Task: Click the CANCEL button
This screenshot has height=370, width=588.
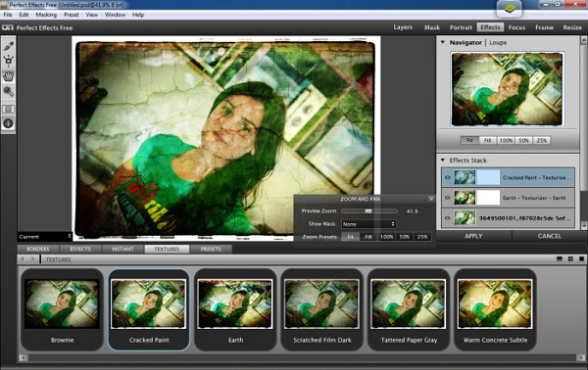Action: click(x=550, y=236)
